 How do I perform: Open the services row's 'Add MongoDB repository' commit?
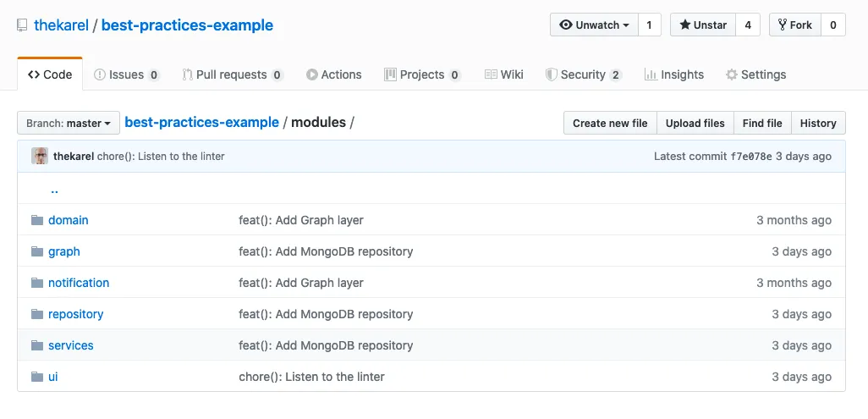[326, 346]
